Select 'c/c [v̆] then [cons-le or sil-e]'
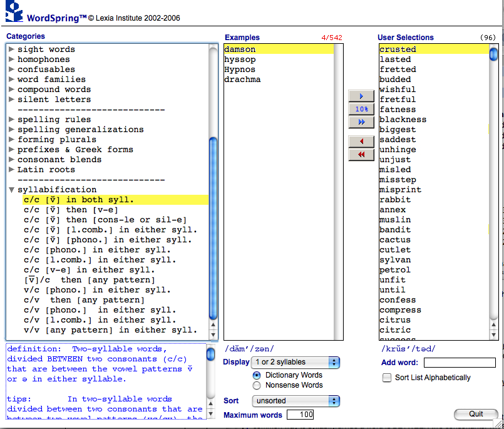The image size is (504, 429). click(x=105, y=220)
